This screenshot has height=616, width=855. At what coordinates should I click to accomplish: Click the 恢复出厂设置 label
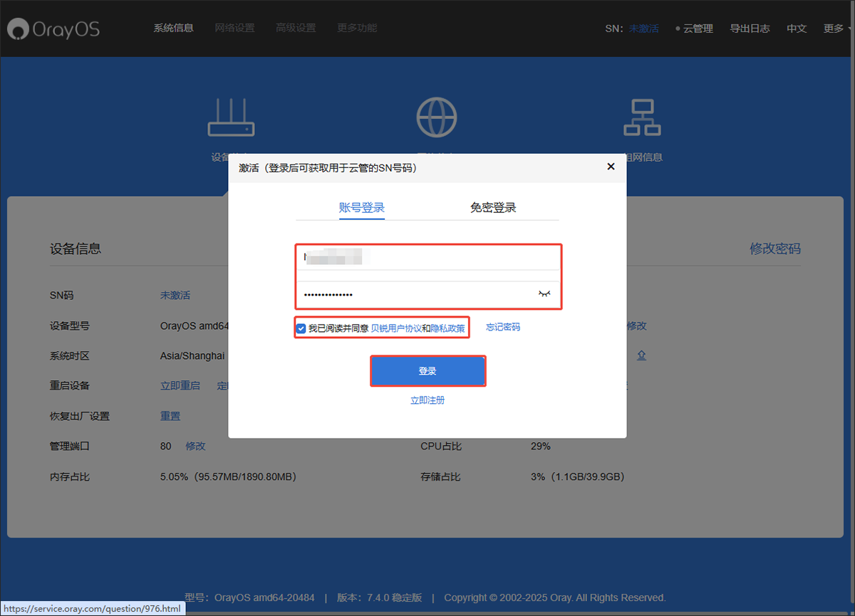pos(80,416)
